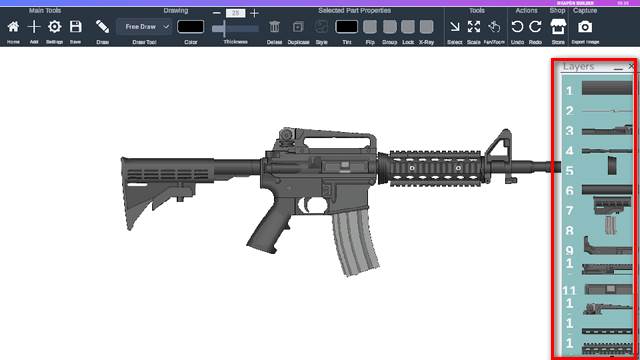The width and height of the screenshot is (640, 360).
Task: Select layer 6 thumbnail
Action: coord(607,190)
